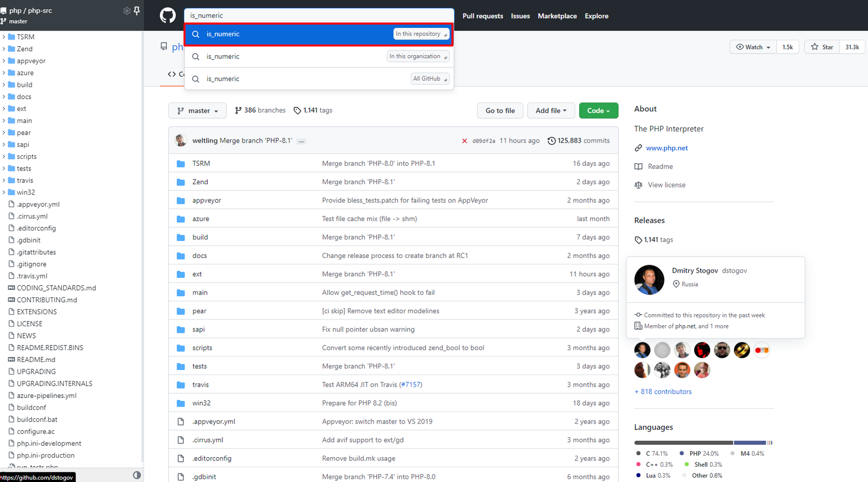Click the file icon in the .editorconfig file row
This screenshot has height=482, width=868.
pos(181,458)
